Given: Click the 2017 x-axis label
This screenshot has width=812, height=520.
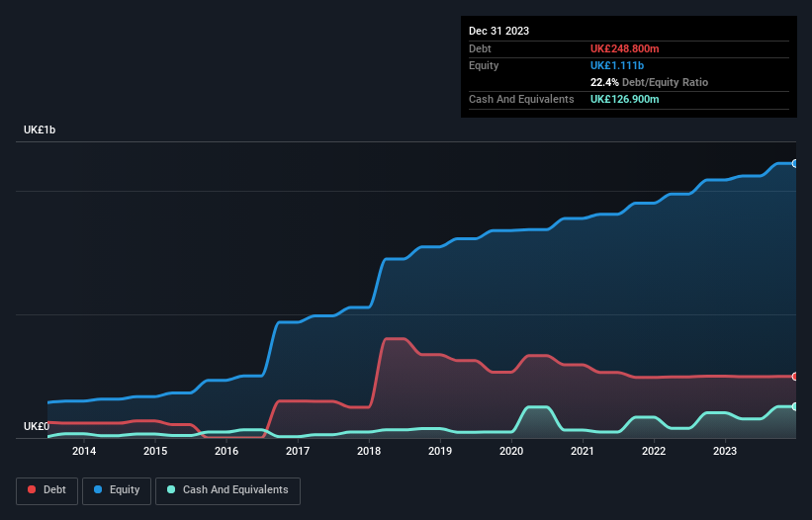Looking at the screenshot, I should 298,451.
